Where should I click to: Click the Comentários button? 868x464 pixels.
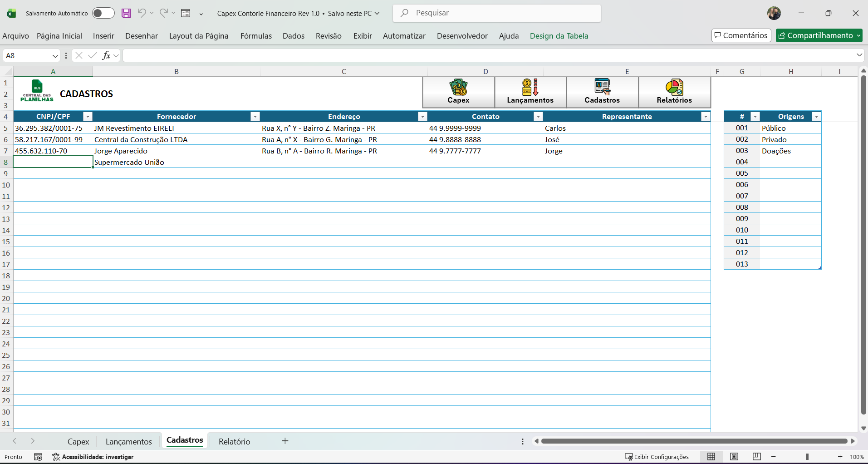(741, 35)
